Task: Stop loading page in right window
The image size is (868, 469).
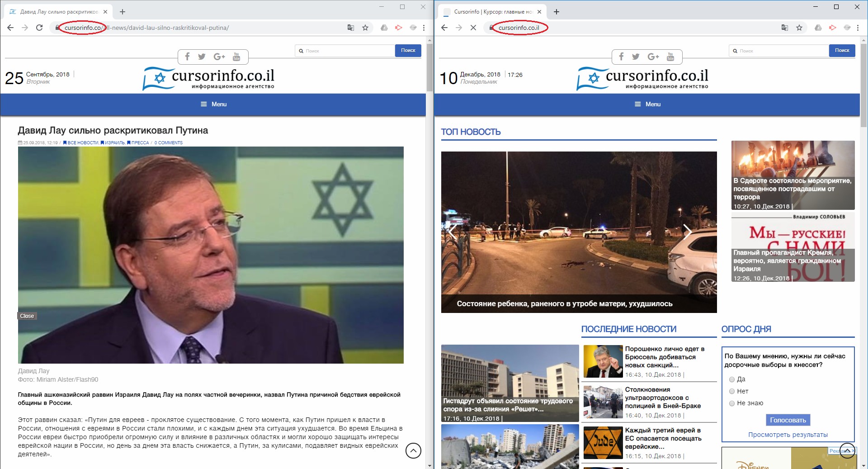Action: [473, 28]
